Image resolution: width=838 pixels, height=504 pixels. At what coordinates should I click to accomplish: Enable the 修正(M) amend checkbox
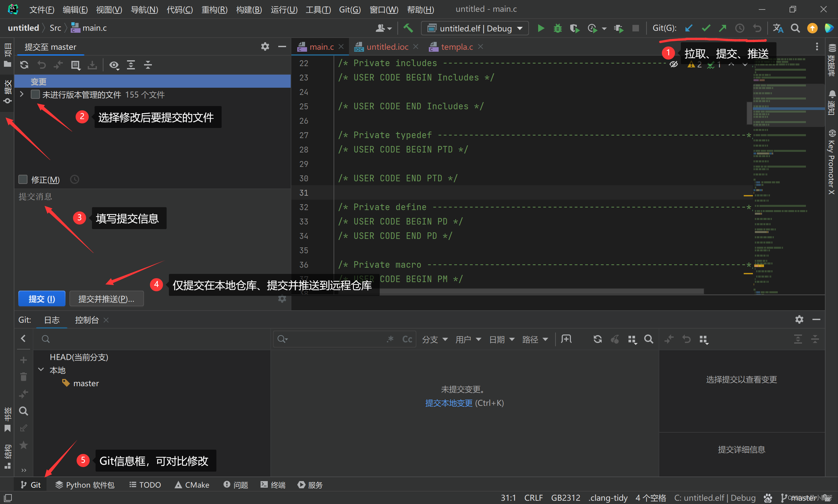[x=23, y=179]
